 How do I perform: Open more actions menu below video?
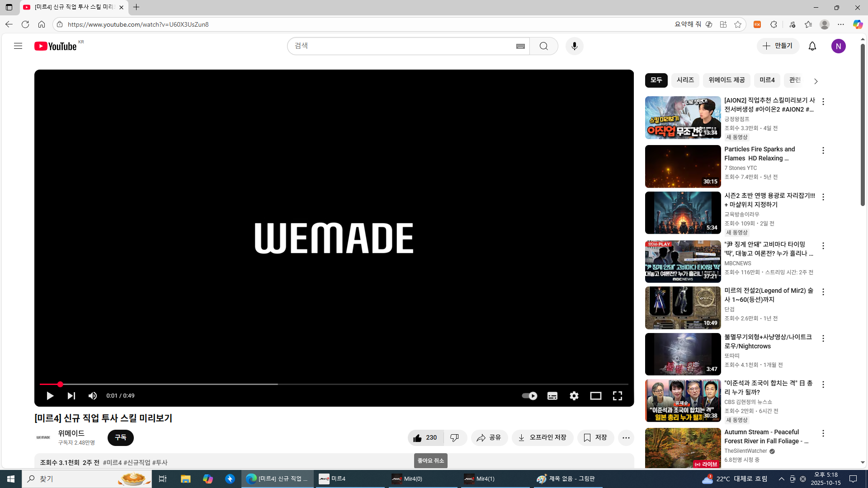626,437
